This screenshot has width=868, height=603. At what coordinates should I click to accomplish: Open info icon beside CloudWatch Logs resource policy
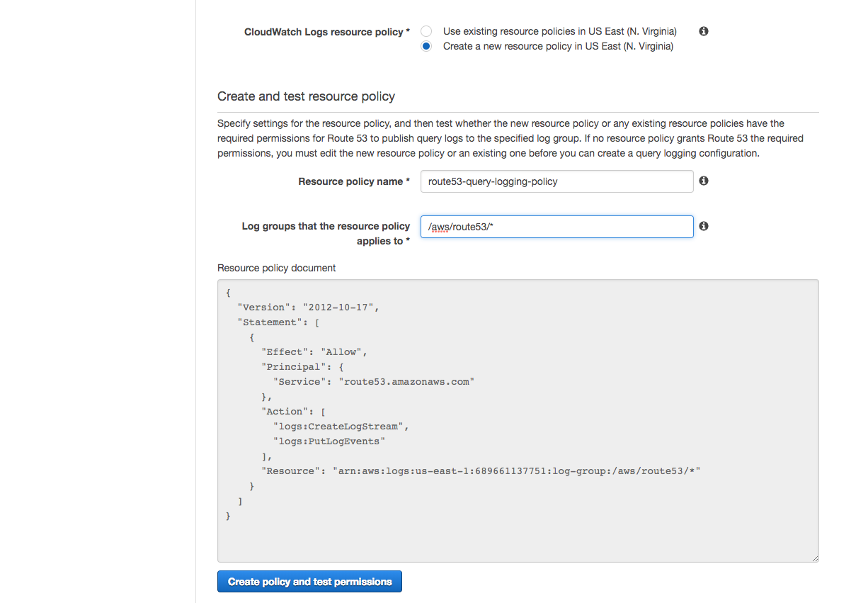pyautogui.click(x=704, y=31)
